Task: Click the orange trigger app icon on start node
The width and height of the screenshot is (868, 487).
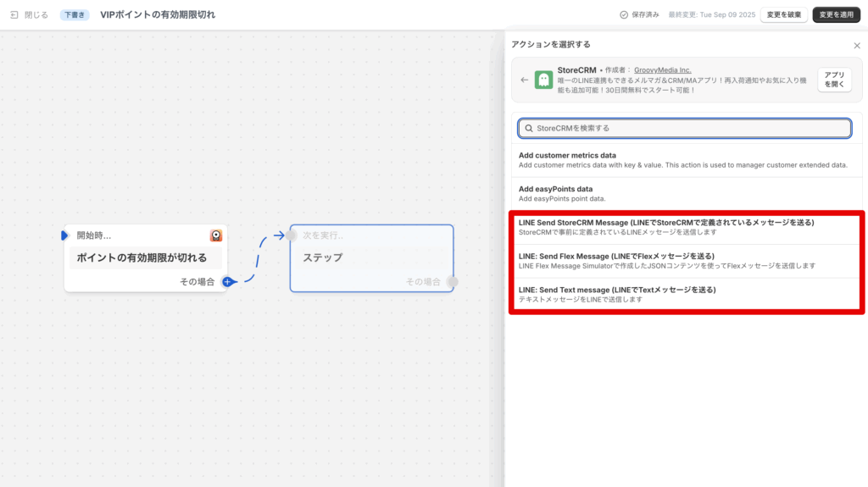Action: click(216, 236)
